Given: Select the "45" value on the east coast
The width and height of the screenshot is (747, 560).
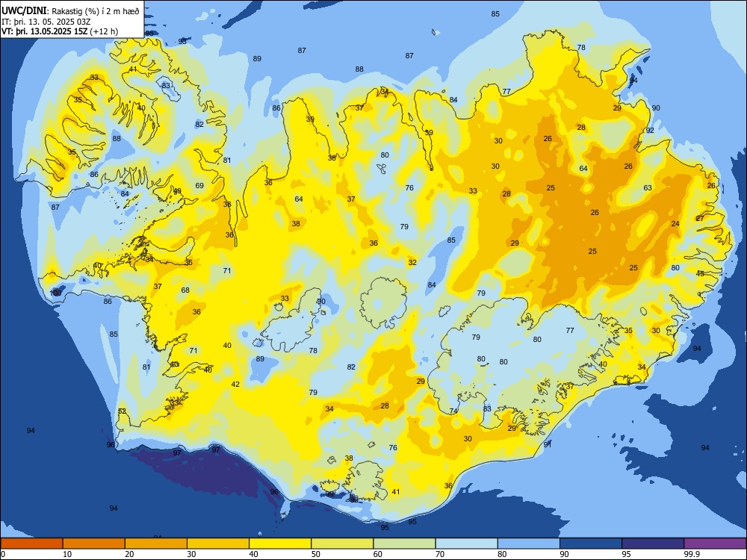Looking at the screenshot, I should 700,274.
